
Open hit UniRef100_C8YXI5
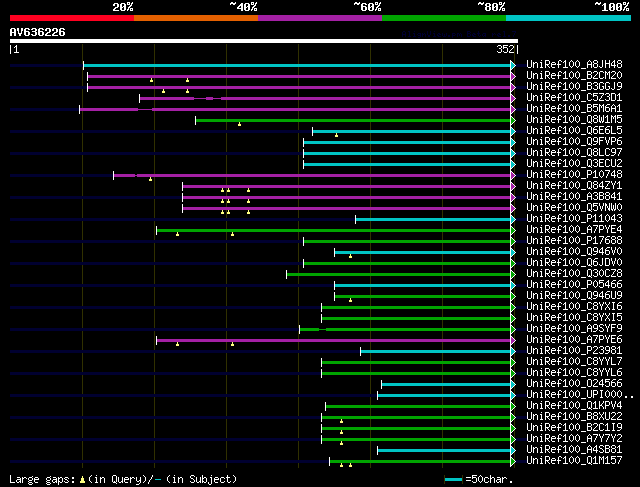coord(574,318)
